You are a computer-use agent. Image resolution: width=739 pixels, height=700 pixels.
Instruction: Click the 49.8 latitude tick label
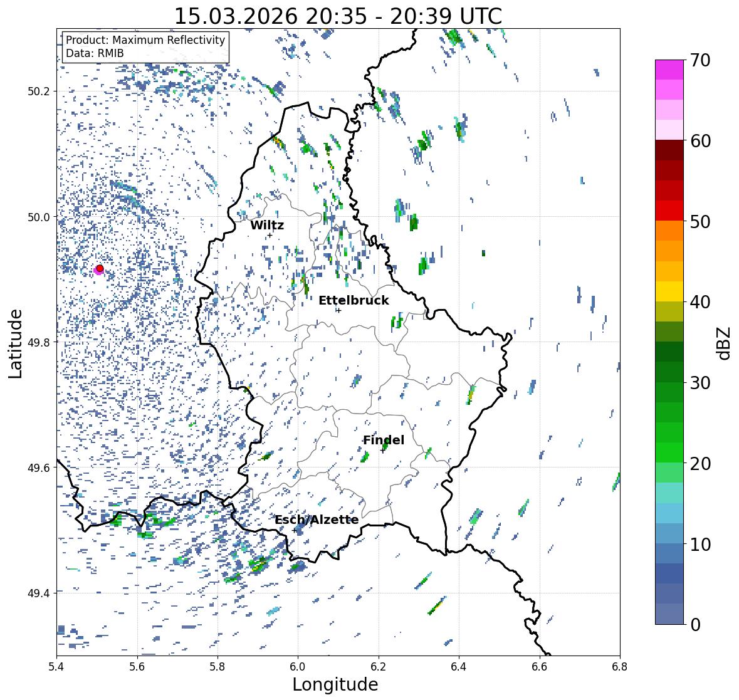click(39, 342)
